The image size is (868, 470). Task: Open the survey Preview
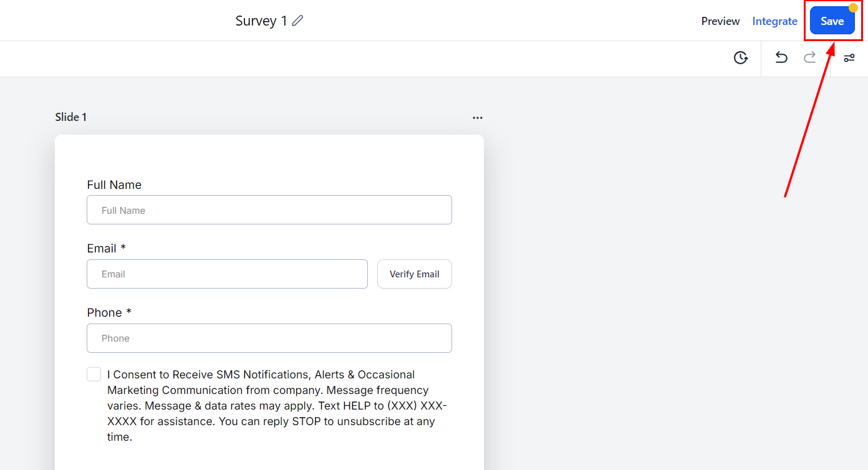click(720, 21)
